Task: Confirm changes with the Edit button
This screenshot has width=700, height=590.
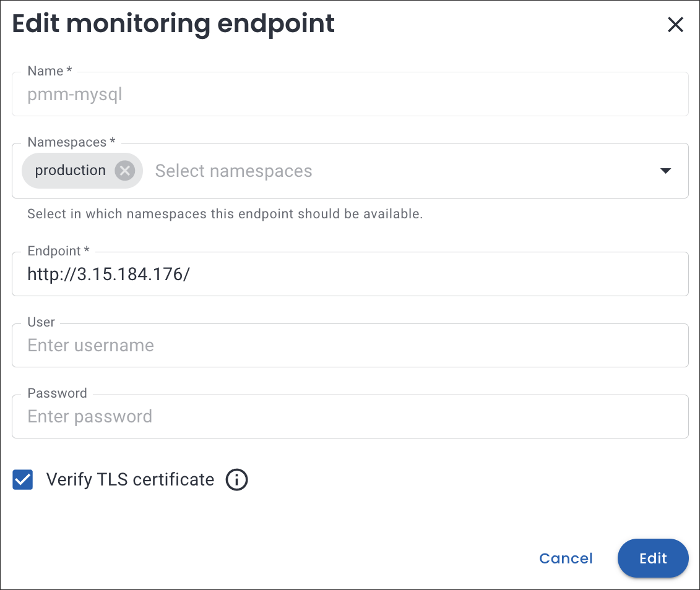Action: coord(652,558)
